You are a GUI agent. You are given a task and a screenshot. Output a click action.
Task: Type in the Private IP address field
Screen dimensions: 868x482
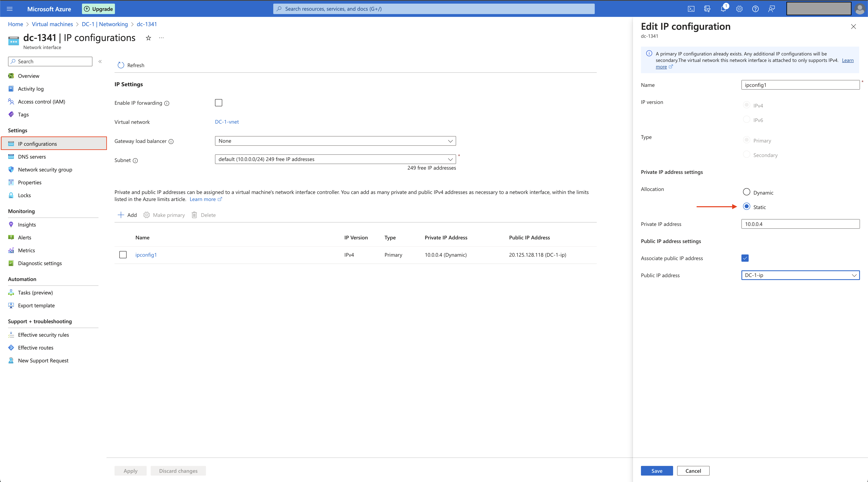(800, 224)
